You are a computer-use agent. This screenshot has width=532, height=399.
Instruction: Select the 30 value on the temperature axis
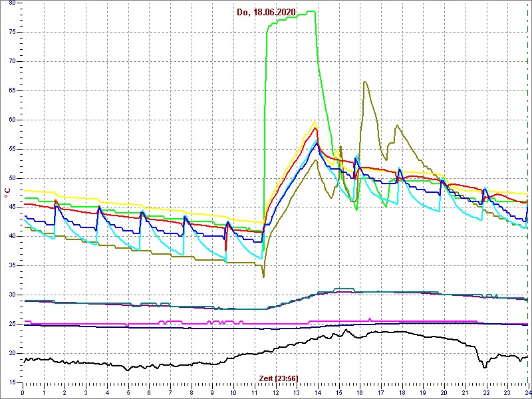[13, 295]
